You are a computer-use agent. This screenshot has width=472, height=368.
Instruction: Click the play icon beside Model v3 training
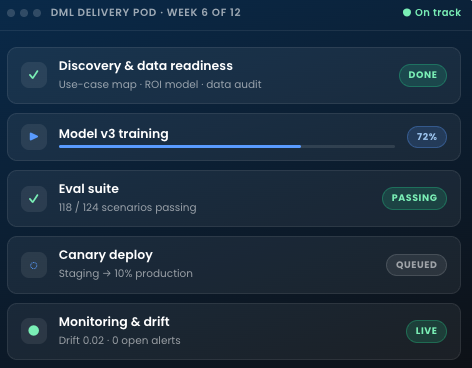pos(34,137)
